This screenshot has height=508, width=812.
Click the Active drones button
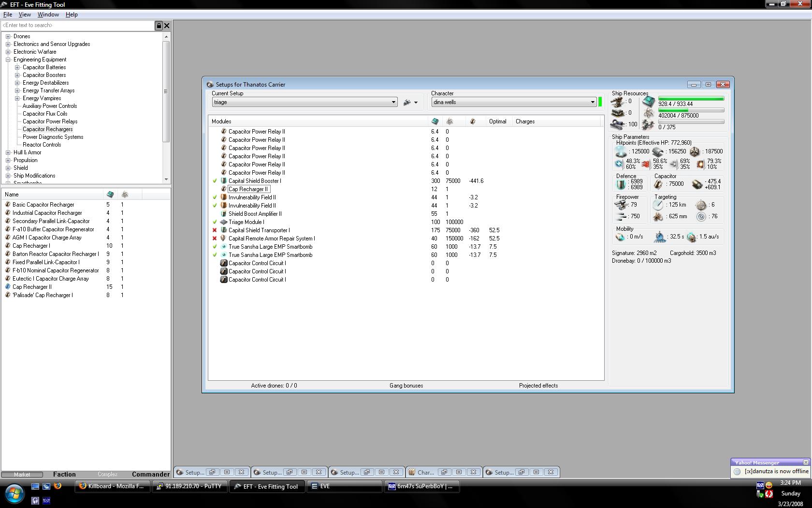tap(274, 386)
